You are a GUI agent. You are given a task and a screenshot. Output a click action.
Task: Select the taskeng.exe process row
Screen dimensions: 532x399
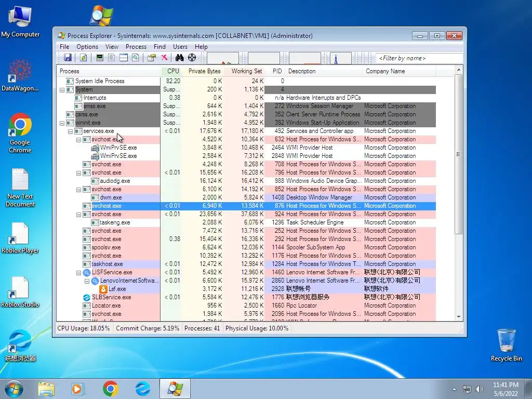click(246, 222)
